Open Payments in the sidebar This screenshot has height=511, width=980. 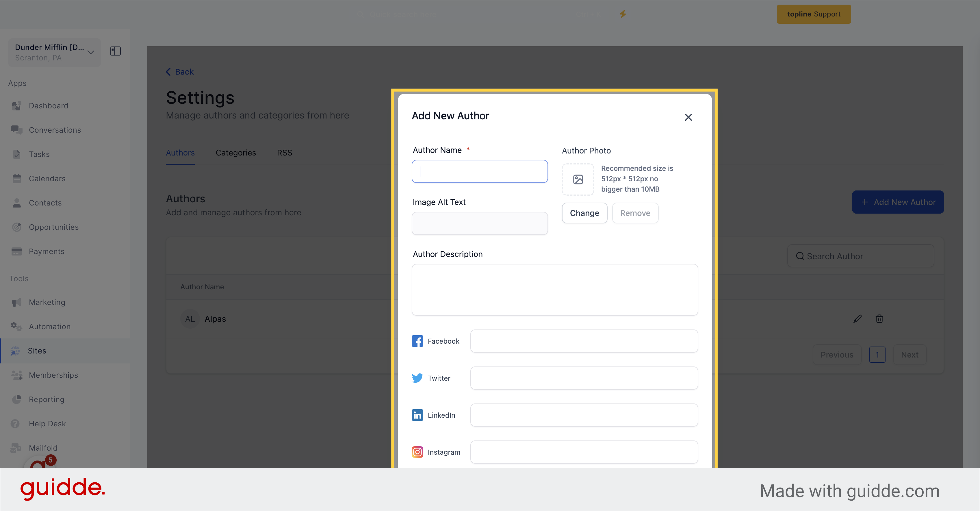(x=47, y=251)
